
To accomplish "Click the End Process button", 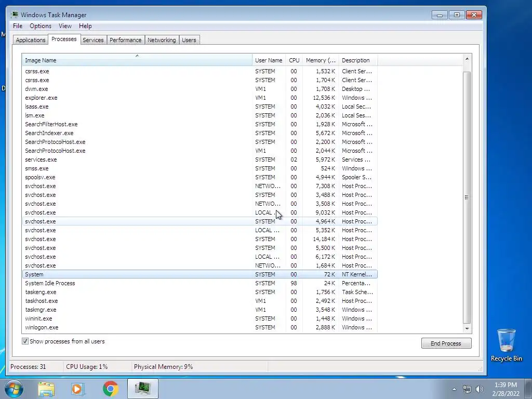I will [446, 343].
